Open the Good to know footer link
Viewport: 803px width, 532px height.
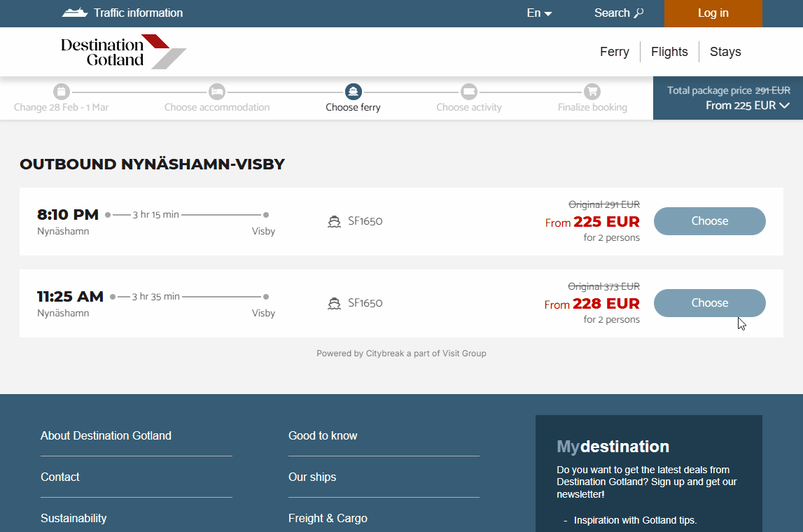click(x=323, y=435)
